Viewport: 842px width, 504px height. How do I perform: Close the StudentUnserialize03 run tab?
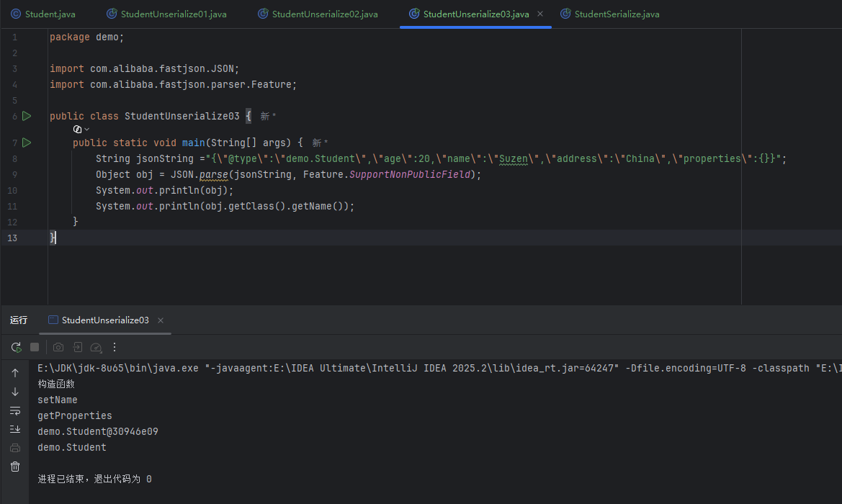pyautogui.click(x=161, y=320)
